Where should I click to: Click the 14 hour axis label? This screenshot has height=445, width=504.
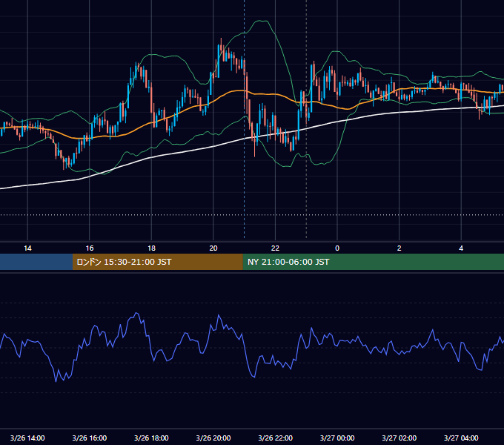[x=27, y=248]
